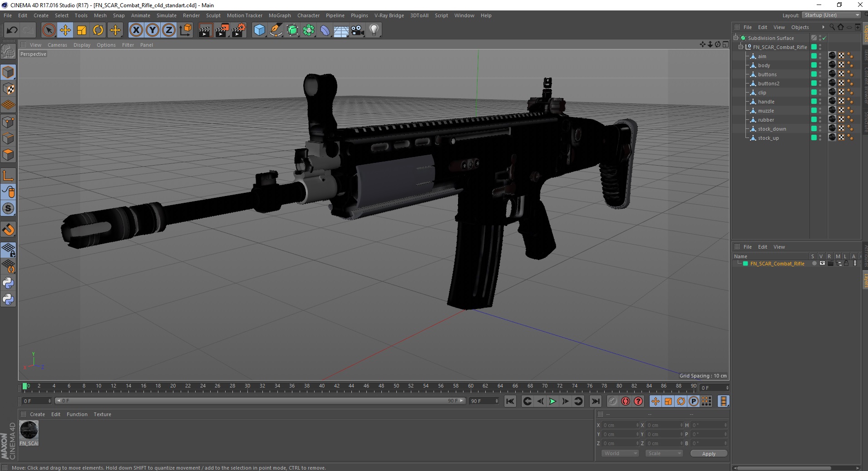Click the green layer color of FN_SCAR_Combat_Rifle layer
This screenshot has width=868, height=471.
pyautogui.click(x=745, y=264)
